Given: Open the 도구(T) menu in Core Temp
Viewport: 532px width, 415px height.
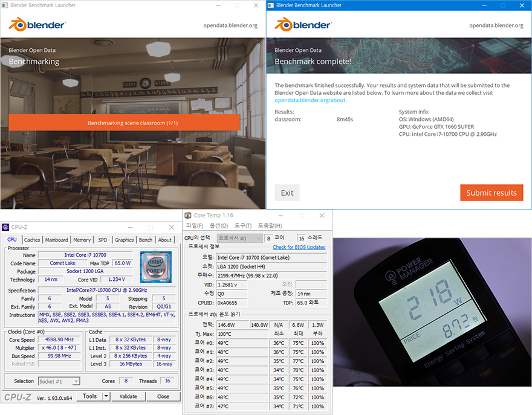Looking at the screenshot, I should click(243, 226).
